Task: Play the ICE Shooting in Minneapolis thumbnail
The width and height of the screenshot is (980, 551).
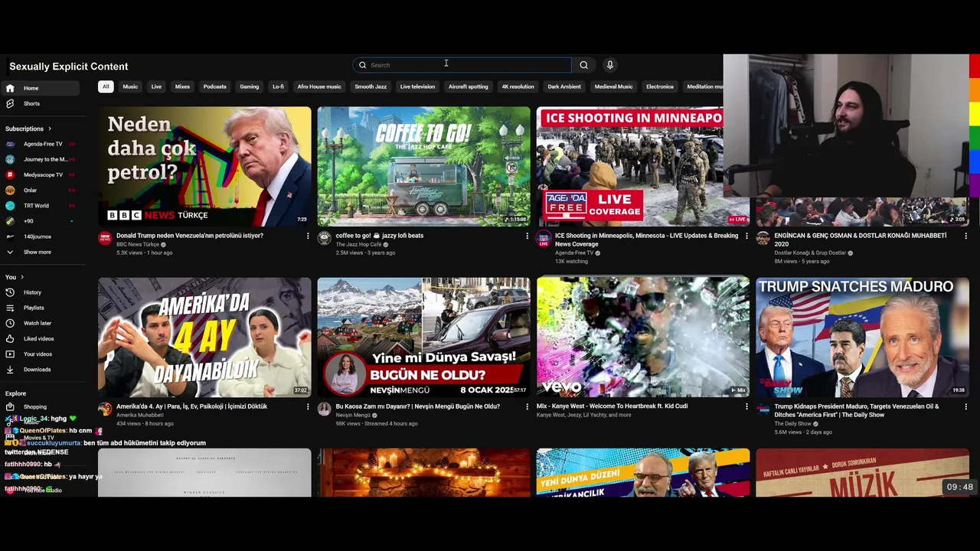Action: [630, 166]
